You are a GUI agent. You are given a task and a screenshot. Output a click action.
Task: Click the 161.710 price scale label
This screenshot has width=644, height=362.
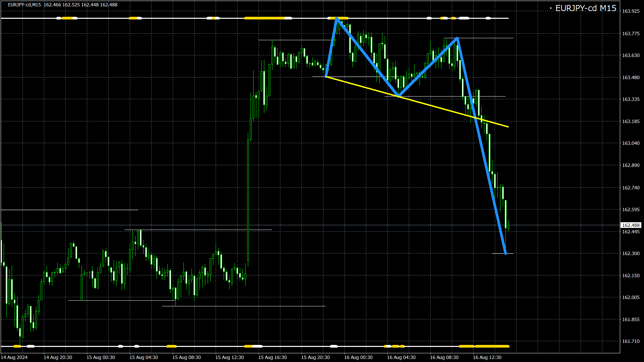(x=631, y=341)
